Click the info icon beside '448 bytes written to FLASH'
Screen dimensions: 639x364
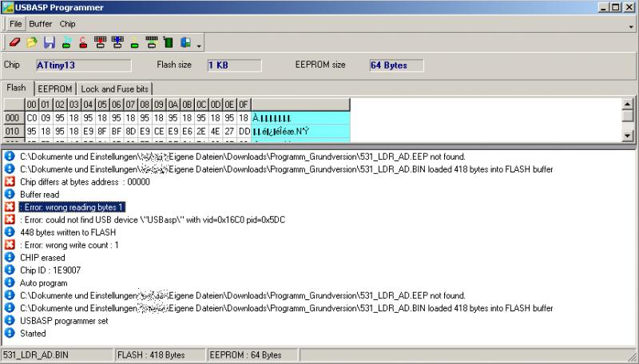coord(10,232)
